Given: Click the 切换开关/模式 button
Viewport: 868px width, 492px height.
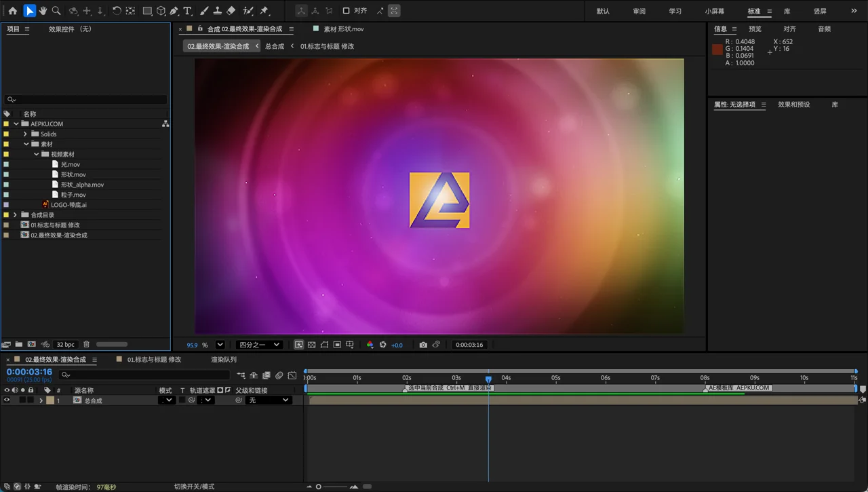Looking at the screenshot, I should 194,487.
